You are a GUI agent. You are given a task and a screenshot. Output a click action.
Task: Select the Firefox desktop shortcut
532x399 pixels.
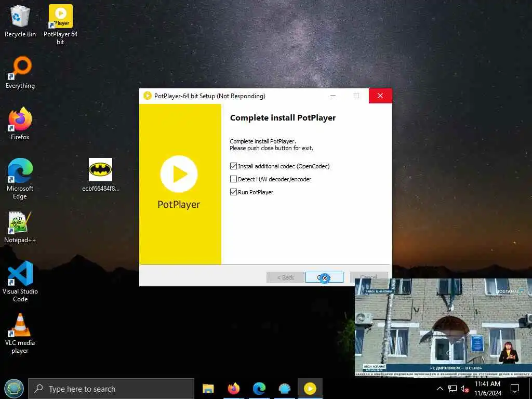pos(20,124)
